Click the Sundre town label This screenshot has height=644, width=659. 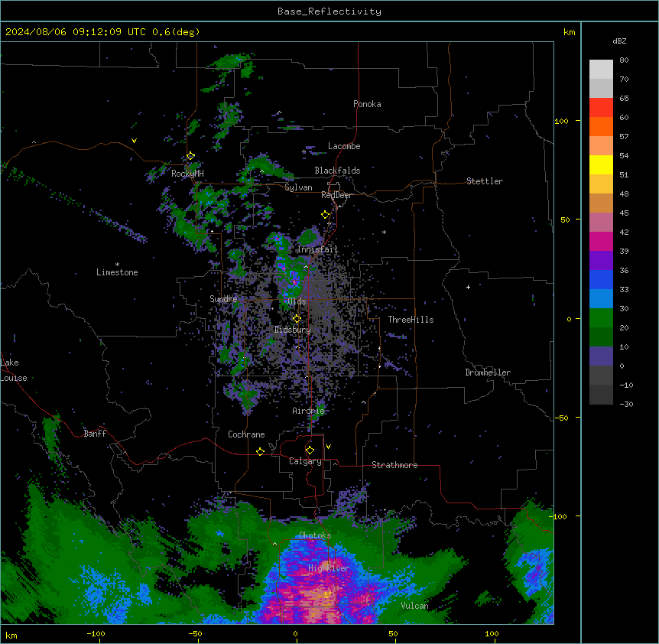pos(223,299)
